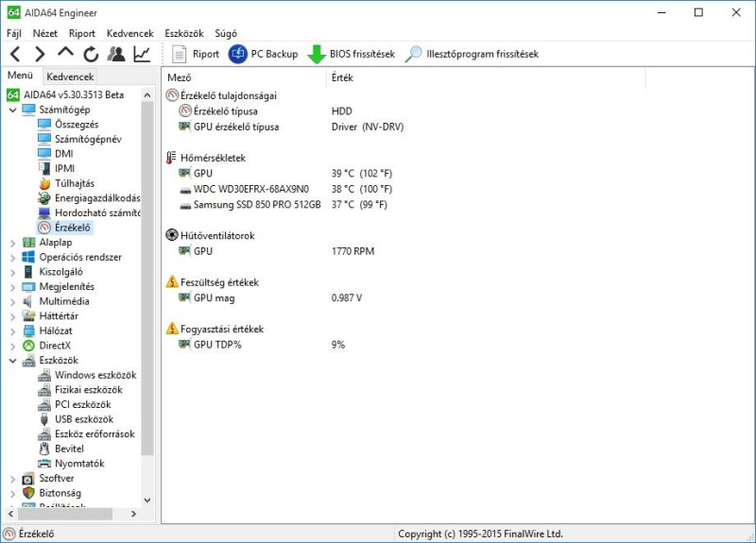The height and width of the screenshot is (543, 756).
Task: Go up one level with up arrow
Action: (65, 53)
